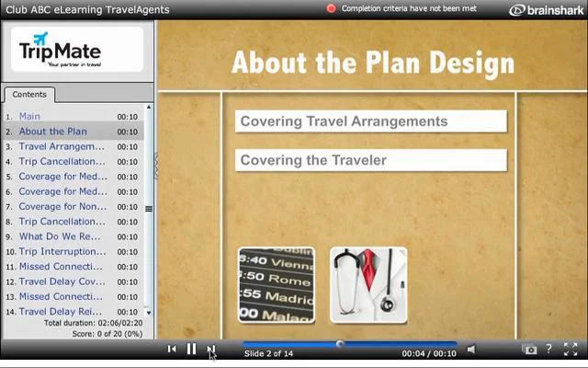Go to the previous slide
This screenshot has height=368, width=588.
pos(172,350)
